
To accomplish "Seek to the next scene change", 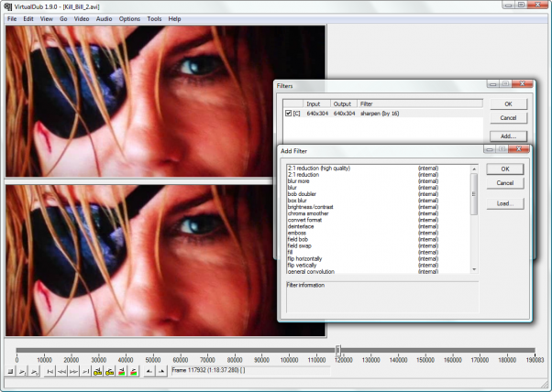I will click(134, 371).
